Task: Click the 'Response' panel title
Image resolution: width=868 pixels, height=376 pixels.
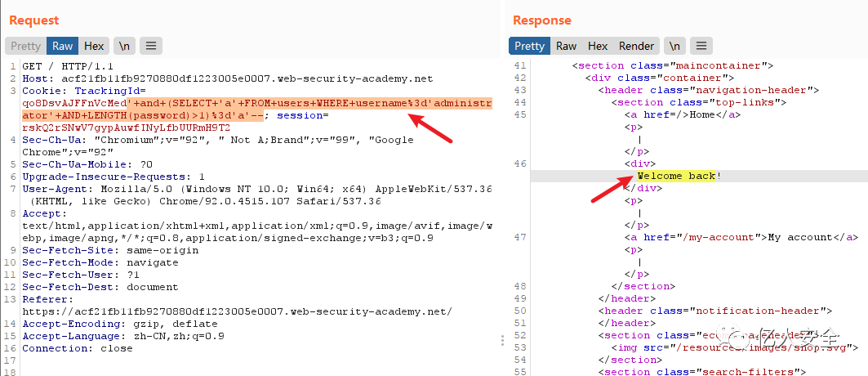Action: 542,20
